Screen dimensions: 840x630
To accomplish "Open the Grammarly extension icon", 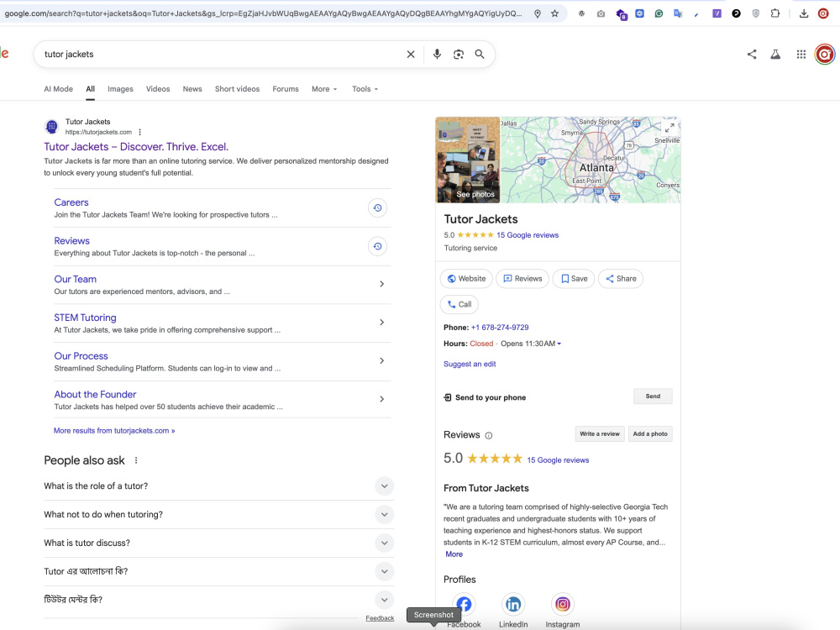I will (659, 13).
